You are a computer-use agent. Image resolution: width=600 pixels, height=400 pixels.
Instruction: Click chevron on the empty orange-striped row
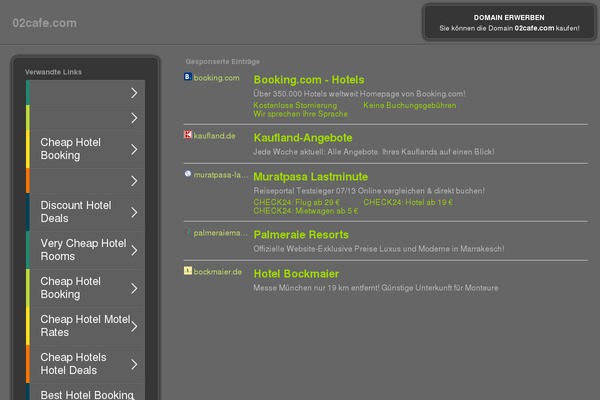[134, 181]
